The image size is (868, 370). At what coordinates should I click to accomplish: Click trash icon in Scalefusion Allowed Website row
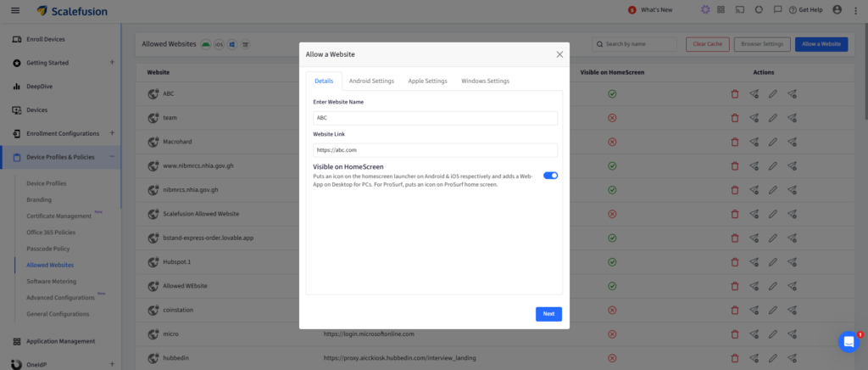point(735,214)
